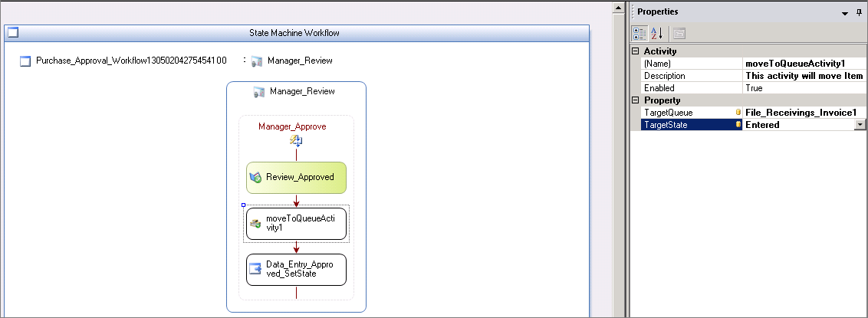
Task: Click the Manager_Approve event icon
Action: (296, 140)
